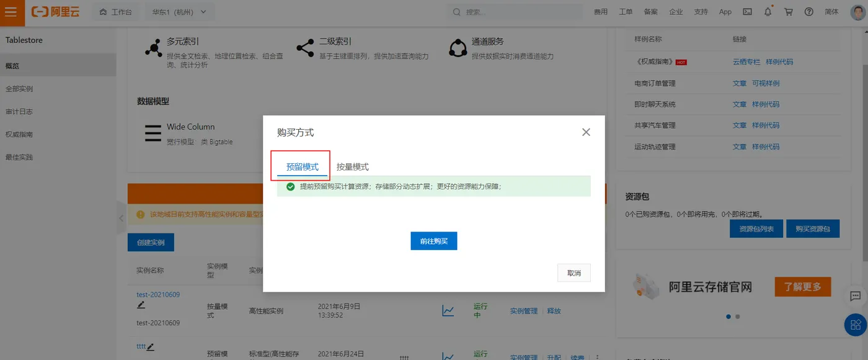Open monitoring chart for tttt instance
Screen dimensions: 868x360
pos(448,356)
